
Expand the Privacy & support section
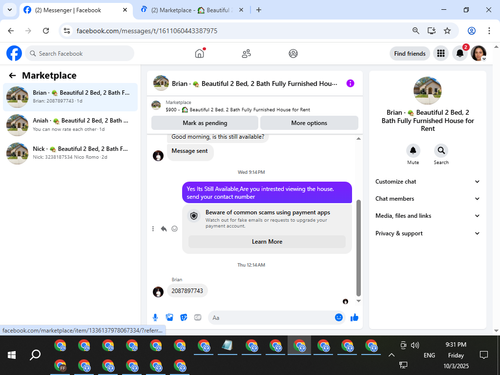(x=428, y=233)
